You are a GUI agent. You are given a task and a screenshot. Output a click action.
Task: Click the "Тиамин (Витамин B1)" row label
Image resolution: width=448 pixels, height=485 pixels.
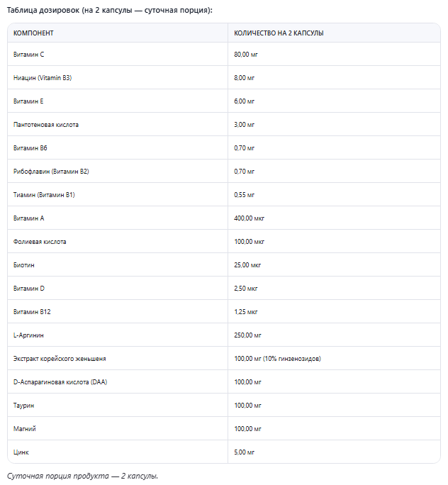pos(44,195)
